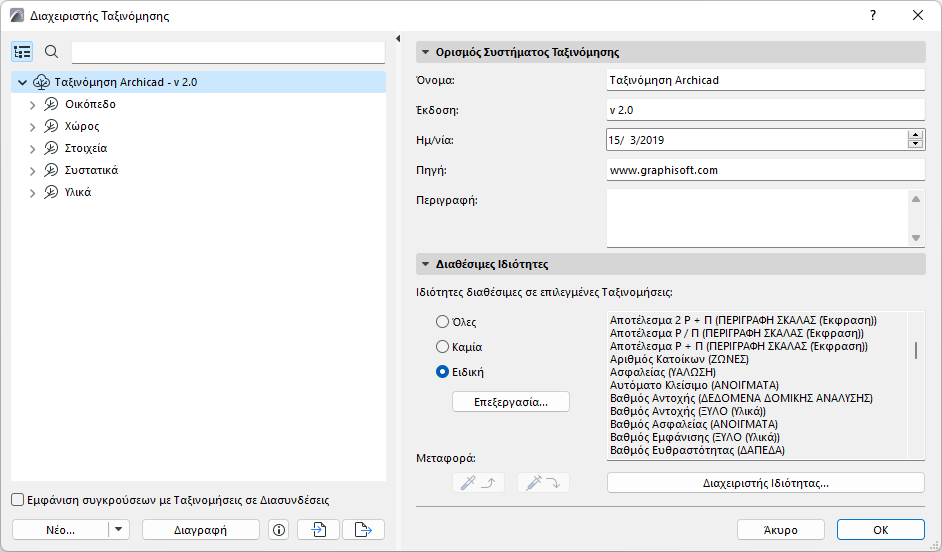Click the Πηγή input field

tap(765, 170)
